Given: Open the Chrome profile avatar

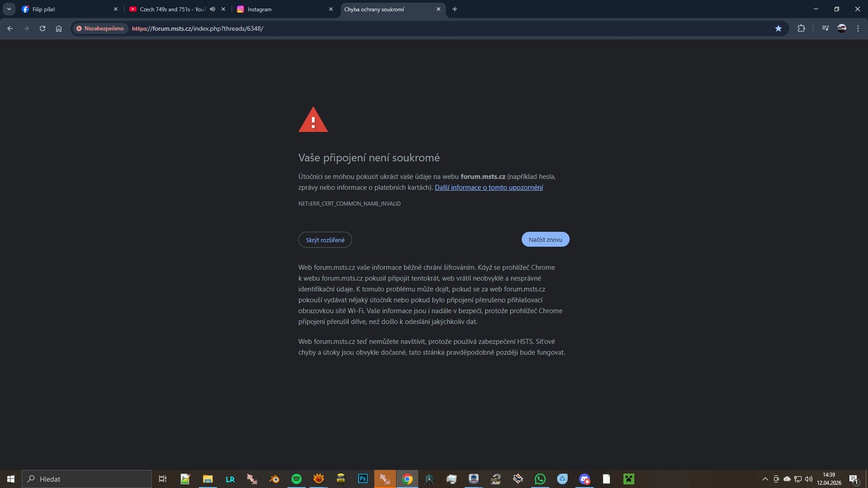Looking at the screenshot, I should click(x=842, y=29).
